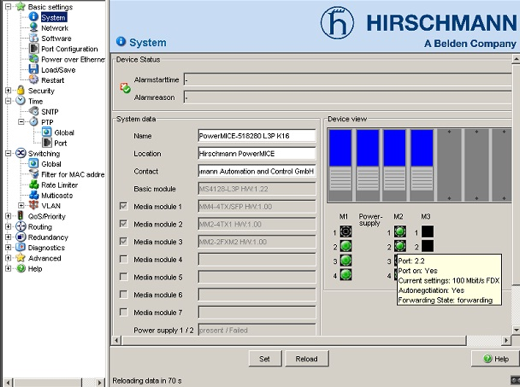This screenshot has width=520, height=387.
Task: Collapse the Switching tree node
Action: tap(8, 153)
